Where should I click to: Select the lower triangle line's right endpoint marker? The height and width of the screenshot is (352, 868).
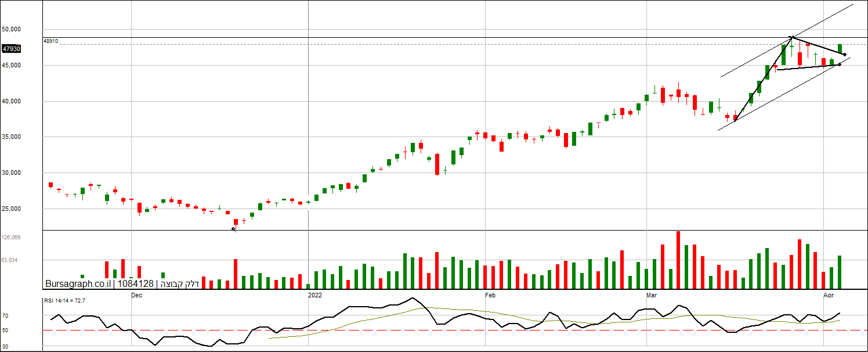click(x=840, y=64)
